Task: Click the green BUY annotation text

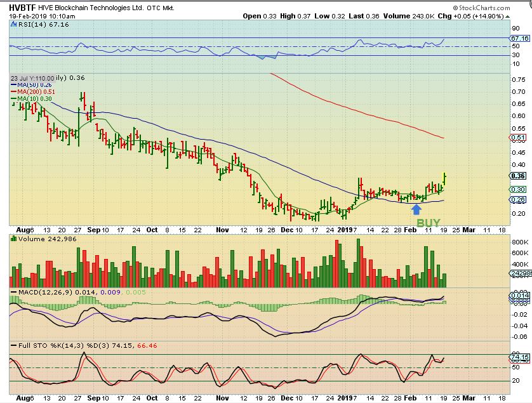Action: 428,223
